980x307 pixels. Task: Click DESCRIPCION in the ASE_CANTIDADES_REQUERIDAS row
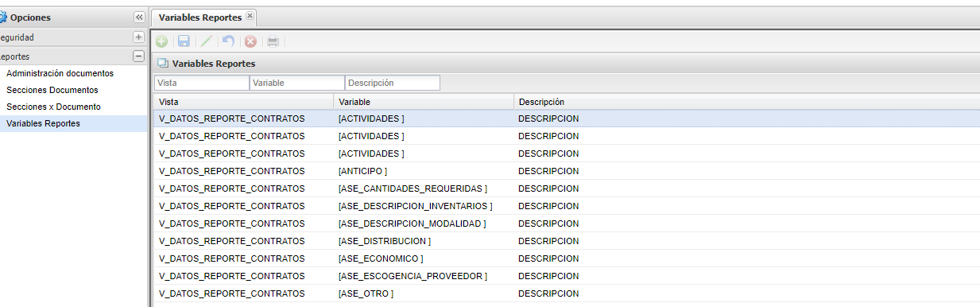(548, 188)
